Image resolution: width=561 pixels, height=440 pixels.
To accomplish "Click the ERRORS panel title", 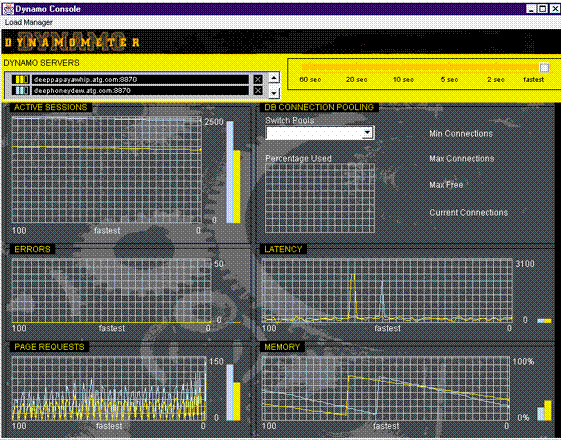I will pyautogui.click(x=32, y=249).
